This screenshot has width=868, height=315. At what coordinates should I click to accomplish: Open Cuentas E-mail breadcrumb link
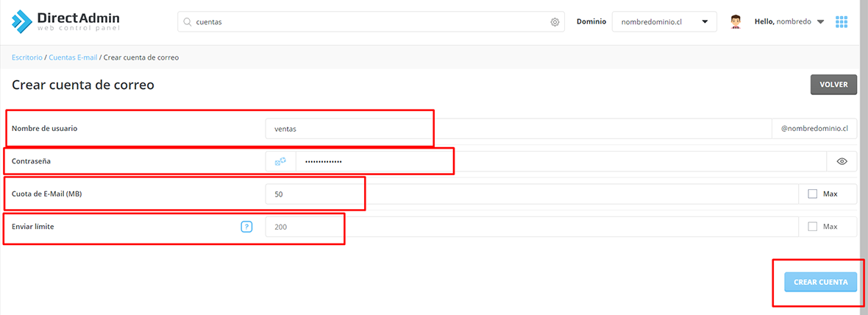click(73, 57)
